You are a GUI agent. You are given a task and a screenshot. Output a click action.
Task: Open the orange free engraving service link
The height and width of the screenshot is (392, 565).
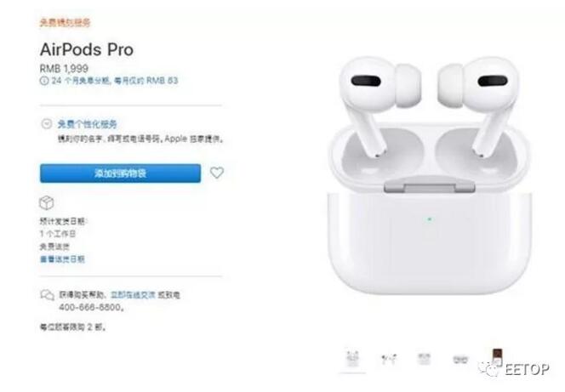coord(65,22)
